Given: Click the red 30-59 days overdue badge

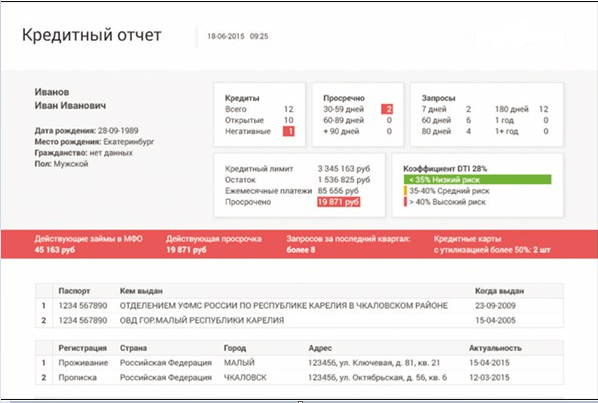Looking at the screenshot, I should point(387,109).
